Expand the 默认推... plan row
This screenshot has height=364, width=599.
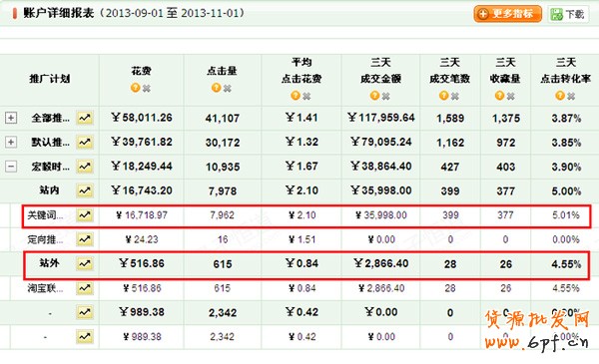pyautogui.click(x=11, y=142)
